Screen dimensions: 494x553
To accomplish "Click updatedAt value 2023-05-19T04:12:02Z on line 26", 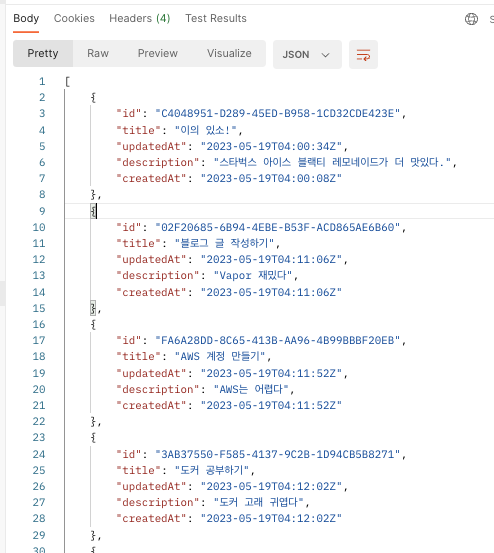I will coord(271,486).
